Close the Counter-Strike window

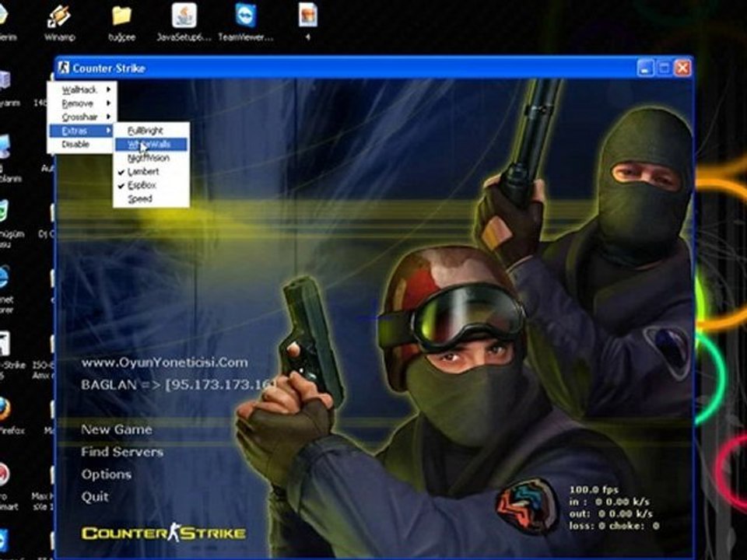pyautogui.click(x=682, y=68)
